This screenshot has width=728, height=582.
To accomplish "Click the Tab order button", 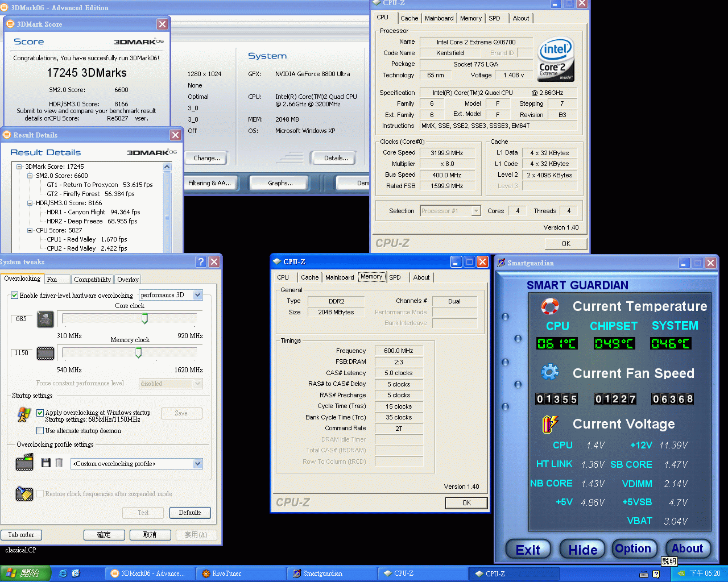I will (x=21, y=535).
